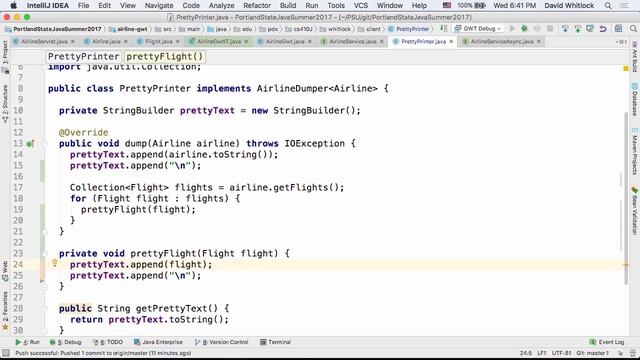Open the Terminal tool window button
This screenshot has height=360, width=640.
[x=276, y=342]
